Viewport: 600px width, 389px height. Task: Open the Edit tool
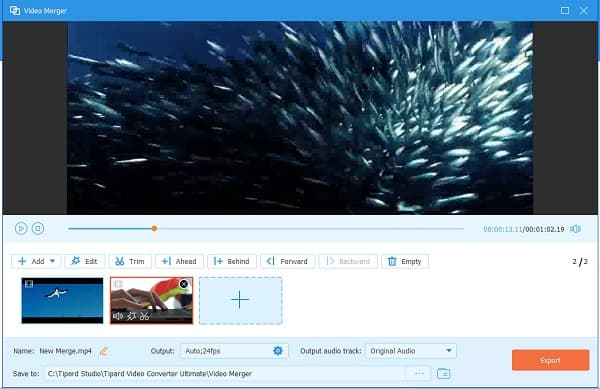pos(84,261)
